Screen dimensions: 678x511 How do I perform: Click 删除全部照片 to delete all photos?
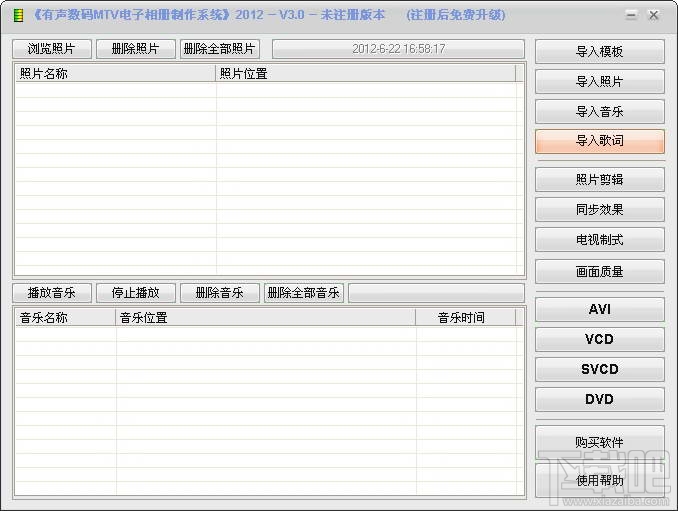220,49
